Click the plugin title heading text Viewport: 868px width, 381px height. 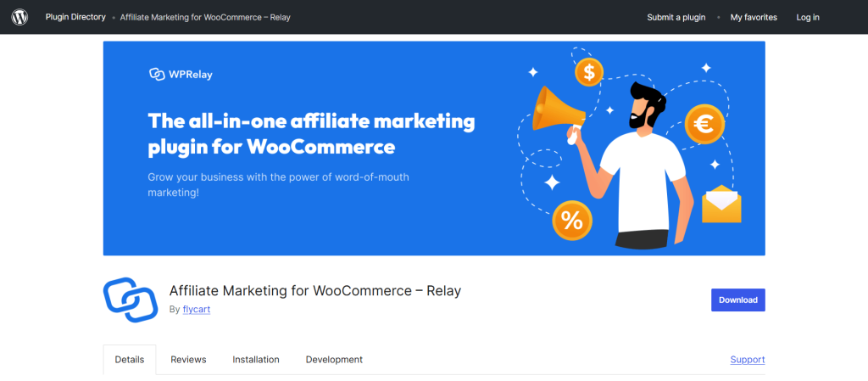[x=315, y=291]
